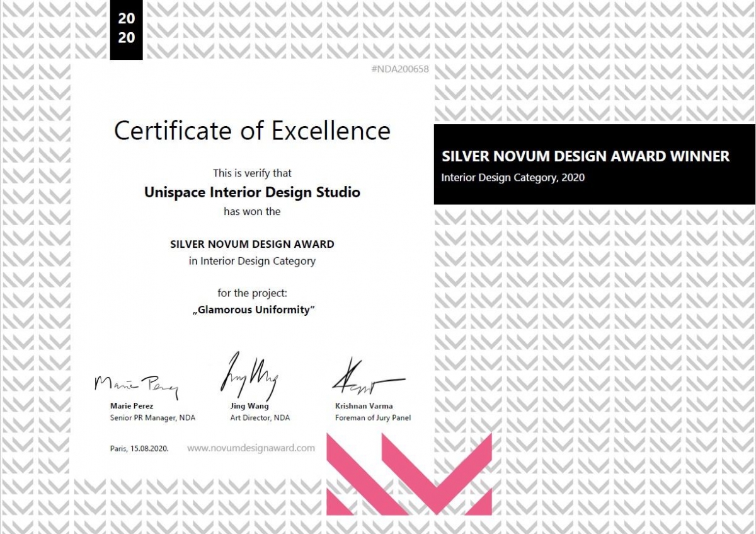Click the www.novumdesignaward.com website link

(x=251, y=448)
